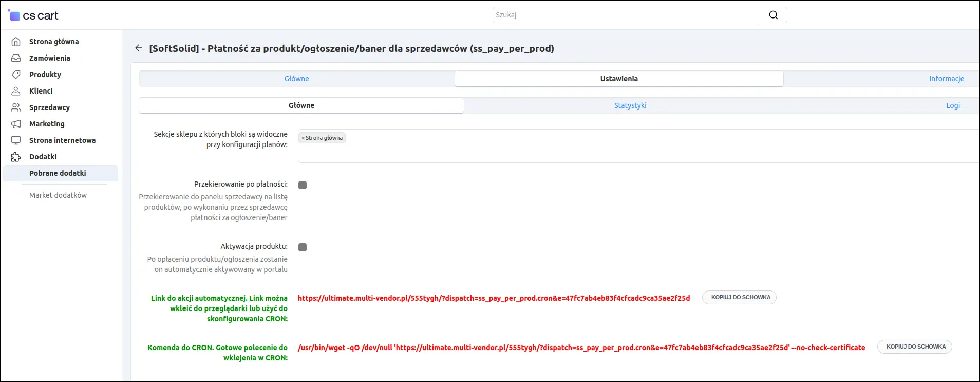980x382 pixels.
Task: Click the Szukaj search field
Action: (639, 15)
